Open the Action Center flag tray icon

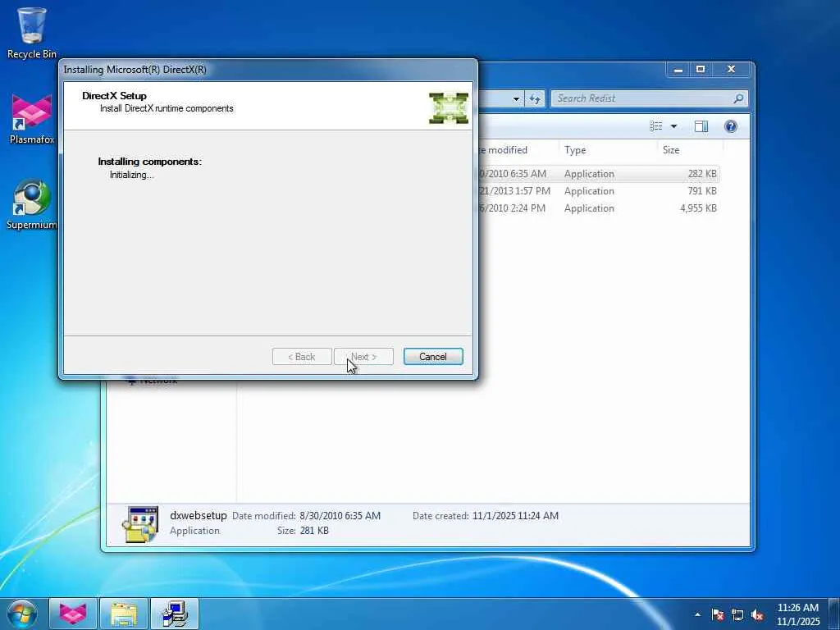[718, 614]
